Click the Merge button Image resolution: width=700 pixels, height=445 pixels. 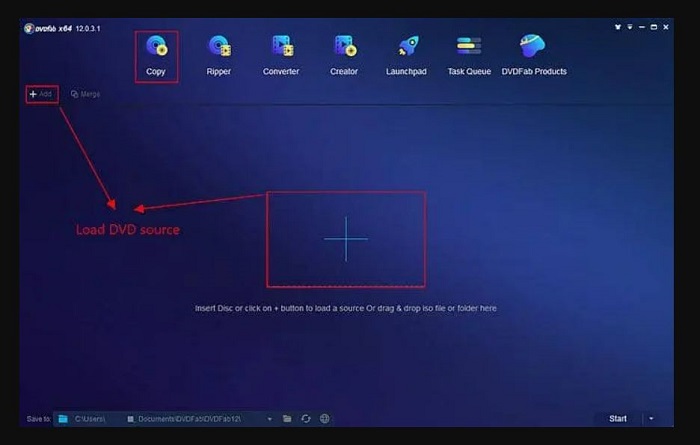(x=85, y=94)
